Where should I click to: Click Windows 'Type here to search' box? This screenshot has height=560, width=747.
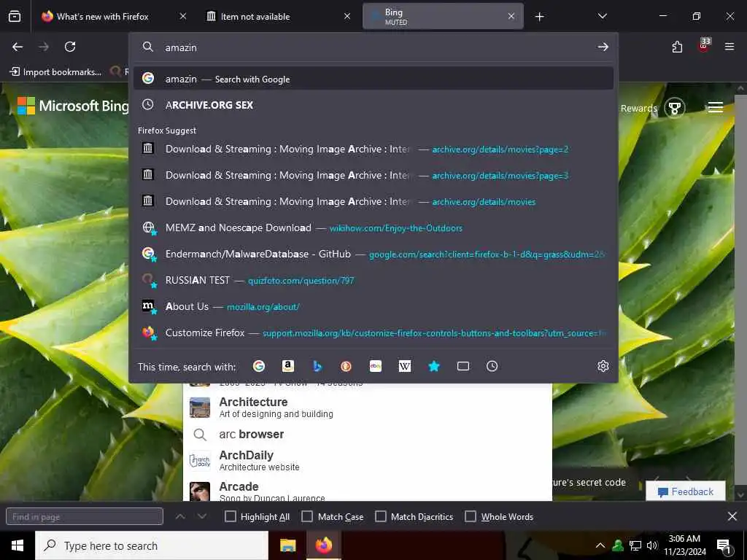pyautogui.click(x=152, y=545)
